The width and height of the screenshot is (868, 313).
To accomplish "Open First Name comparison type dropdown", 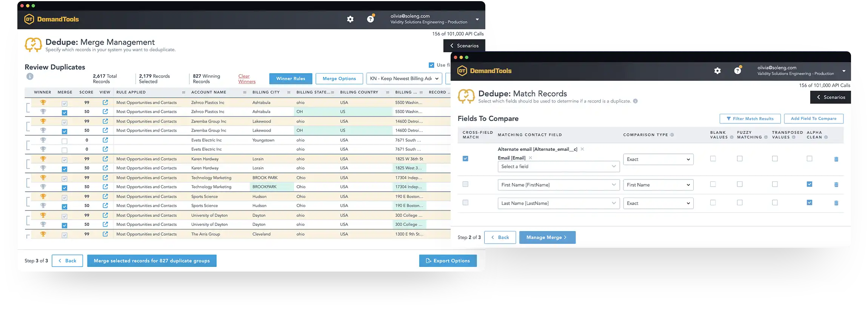I will coord(658,185).
